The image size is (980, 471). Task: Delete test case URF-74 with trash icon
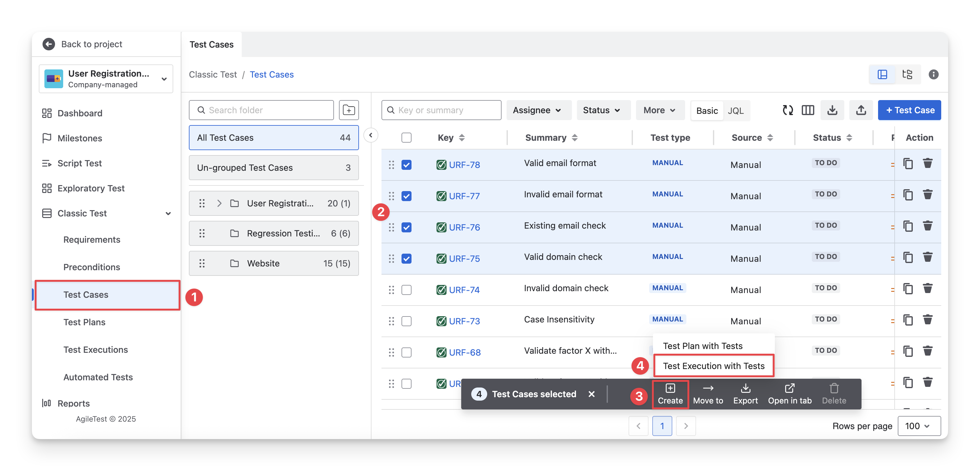927,289
